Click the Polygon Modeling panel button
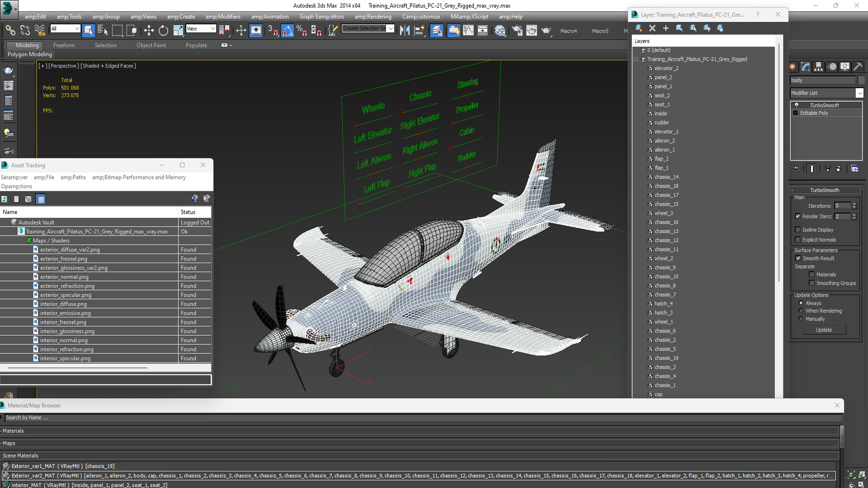 pos(30,54)
